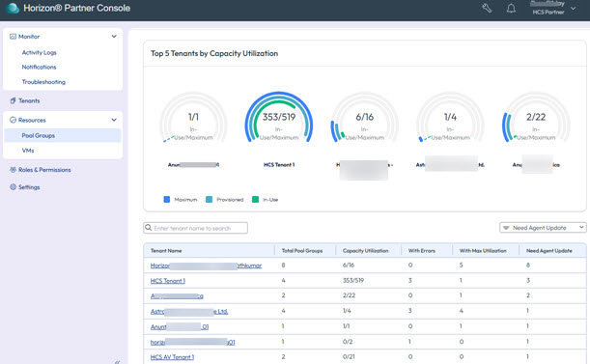Viewport: 590px width, 364px height.
Task: Click the Horizon logo icon
Action: pyautogui.click(x=12, y=8)
